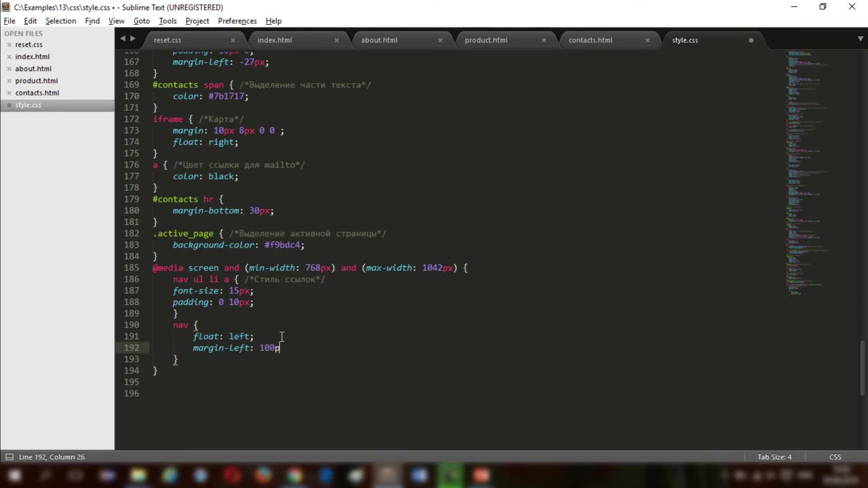Viewport: 868px width, 488px height.
Task: Close index.html from sidebar X icon
Action: coord(9,56)
